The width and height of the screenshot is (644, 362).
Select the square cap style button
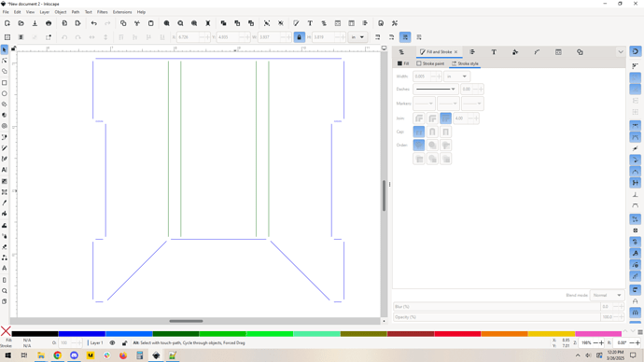[445, 132]
